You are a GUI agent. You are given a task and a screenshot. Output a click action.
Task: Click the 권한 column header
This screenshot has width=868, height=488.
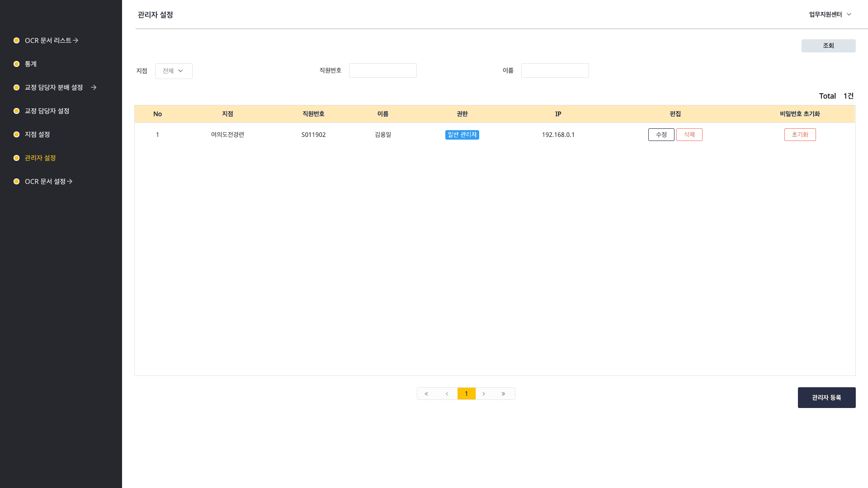[x=462, y=114]
